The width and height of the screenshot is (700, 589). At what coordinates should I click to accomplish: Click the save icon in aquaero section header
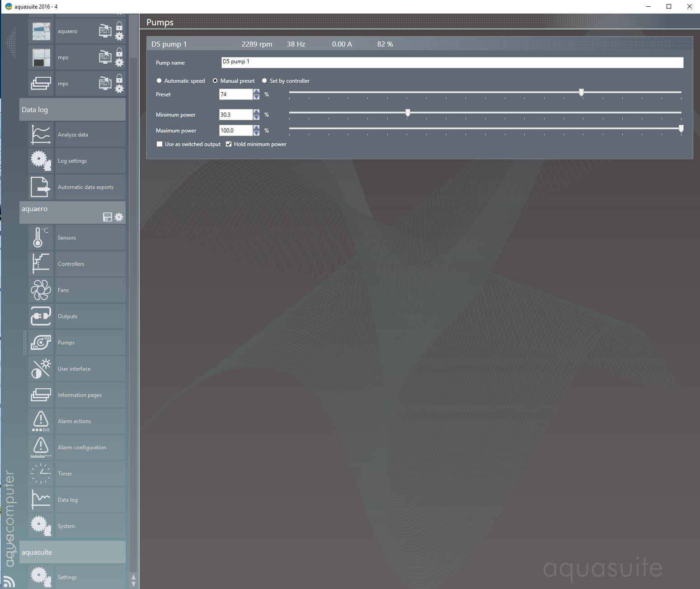pyautogui.click(x=108, y=217)
